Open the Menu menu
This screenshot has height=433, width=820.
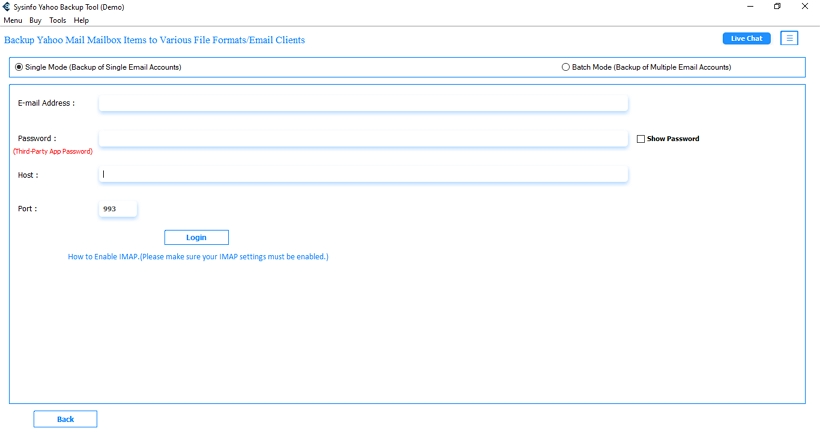(x=13, y=20)
